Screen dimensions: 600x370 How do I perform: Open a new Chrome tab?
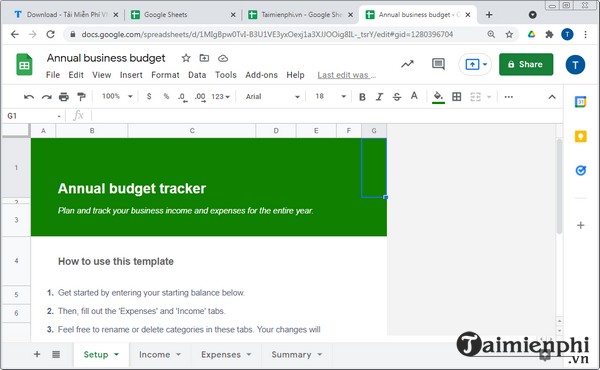489,15
